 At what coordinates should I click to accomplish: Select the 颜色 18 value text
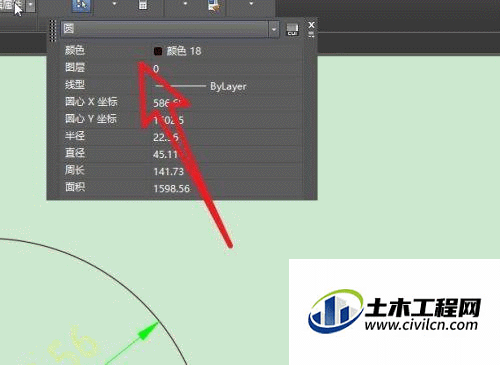point(184,51)
